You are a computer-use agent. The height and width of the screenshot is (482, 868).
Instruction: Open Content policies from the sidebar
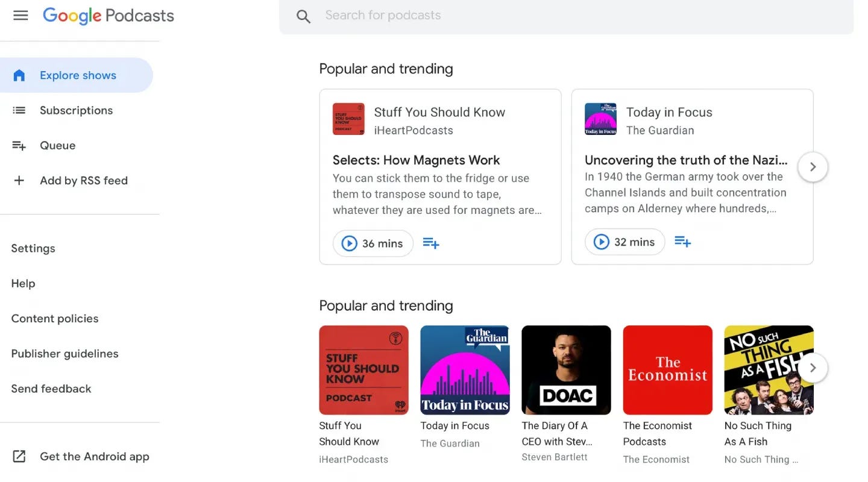[x=54, y=318]
